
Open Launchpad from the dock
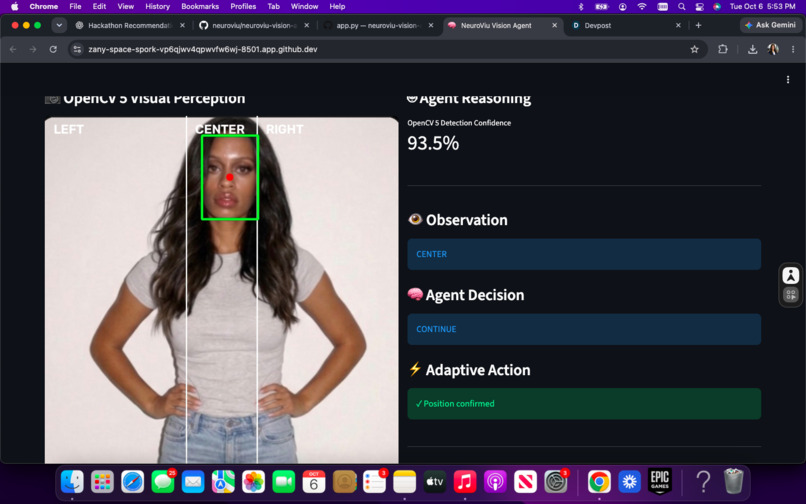tap(102, 482)
